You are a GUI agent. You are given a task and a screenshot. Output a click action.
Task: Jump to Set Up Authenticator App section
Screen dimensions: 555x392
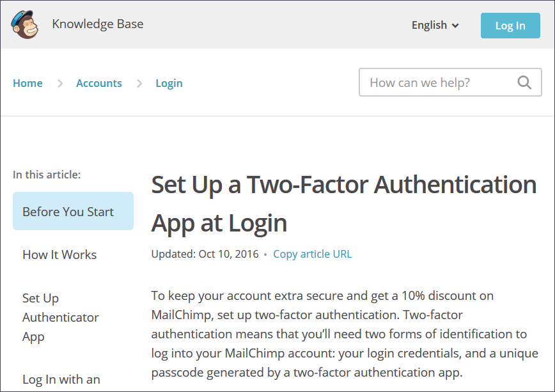(x=61, y=317)
